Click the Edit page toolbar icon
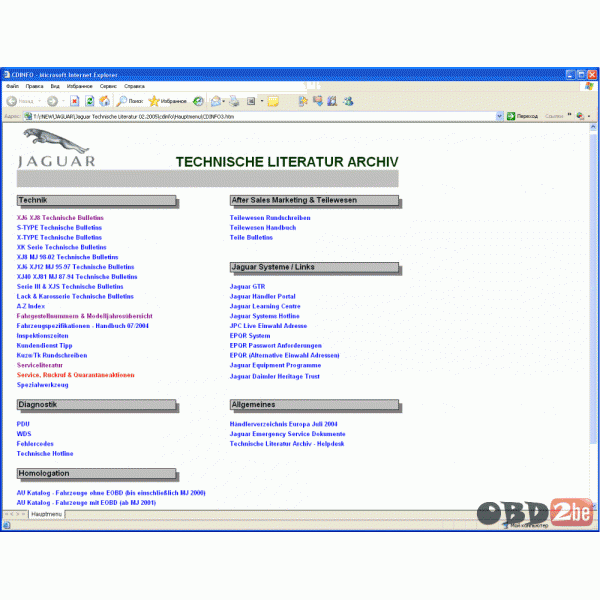 pyautogui.click(x=251, y=101)
